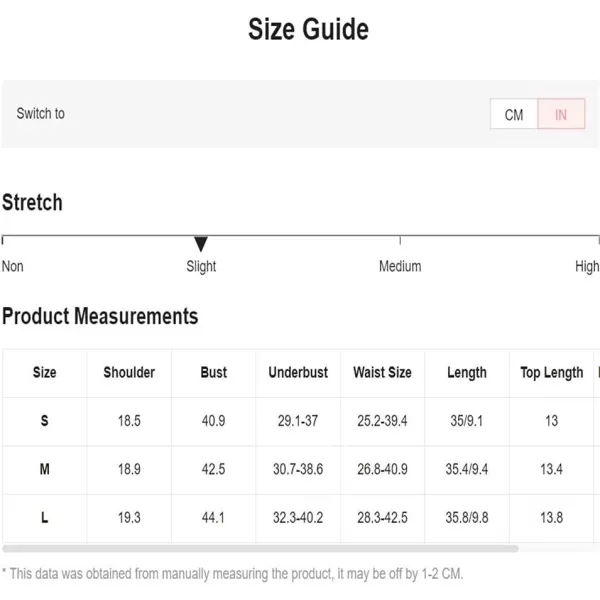Click the Slight stretch label
Screen dimensions: 600x600
(201, 266)
